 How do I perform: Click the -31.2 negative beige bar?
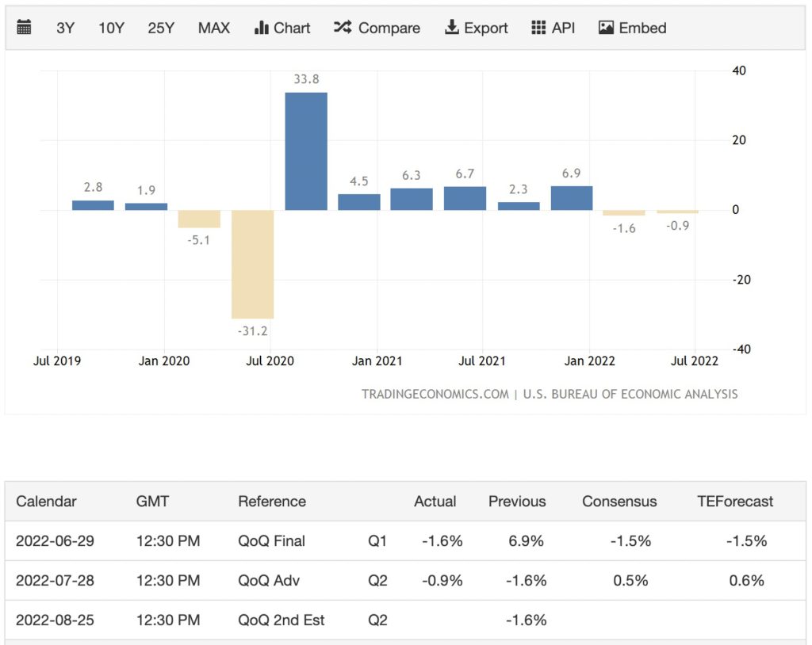click(x=252, y=264)
